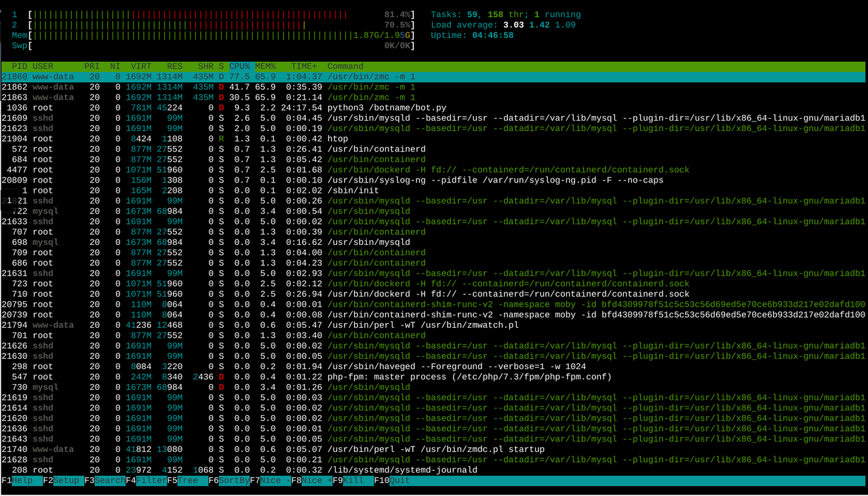This screenshot has height=496, width=868.
Task: Sort processes by the USER column header
Action: click(x=43, y=66)
